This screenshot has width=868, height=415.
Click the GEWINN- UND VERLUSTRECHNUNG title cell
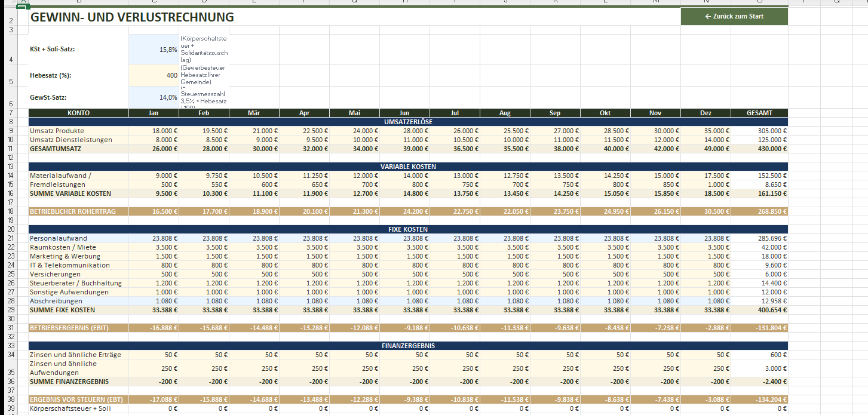131,17
